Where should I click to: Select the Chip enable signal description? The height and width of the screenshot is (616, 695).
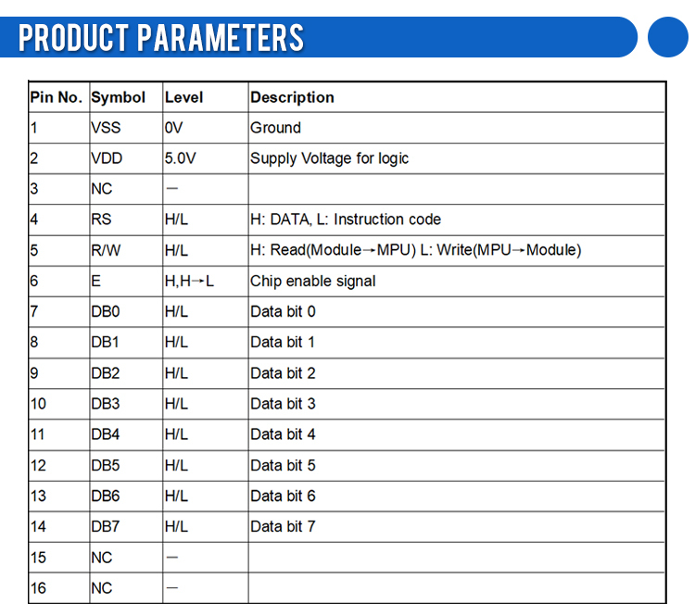313,281
